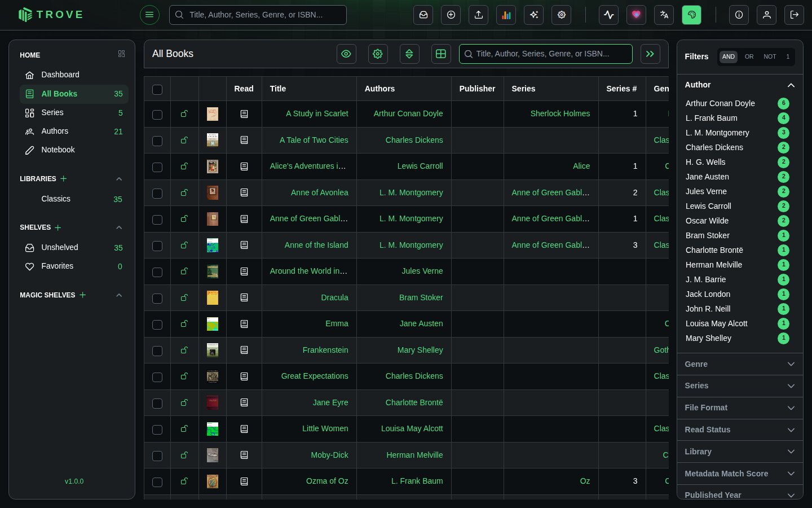Image resolution: width=812 pixels, height=508 pixels.
Task: Toggle the eye visibility icon in All Books header
Action: point(346,54)
